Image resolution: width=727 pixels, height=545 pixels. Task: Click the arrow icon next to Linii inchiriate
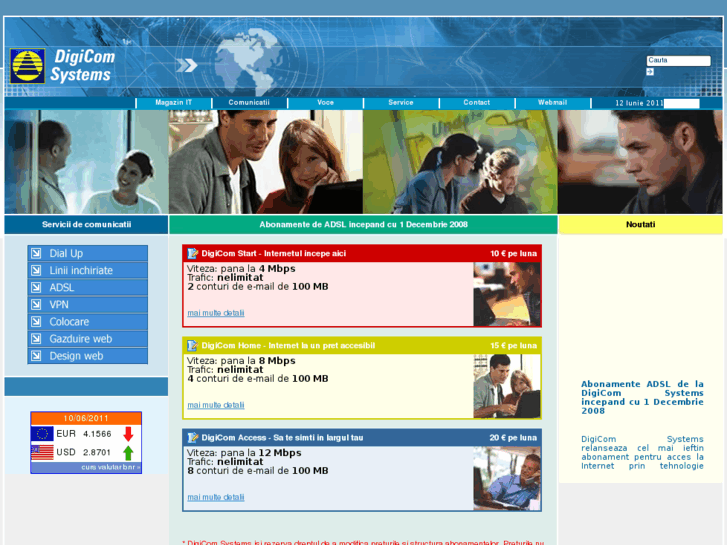point(36,270)
